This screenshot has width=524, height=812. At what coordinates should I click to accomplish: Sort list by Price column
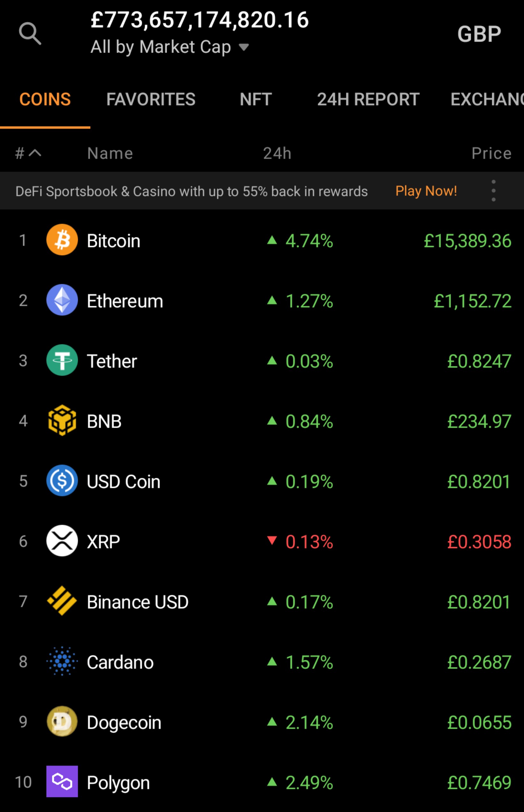click(491, 153)
